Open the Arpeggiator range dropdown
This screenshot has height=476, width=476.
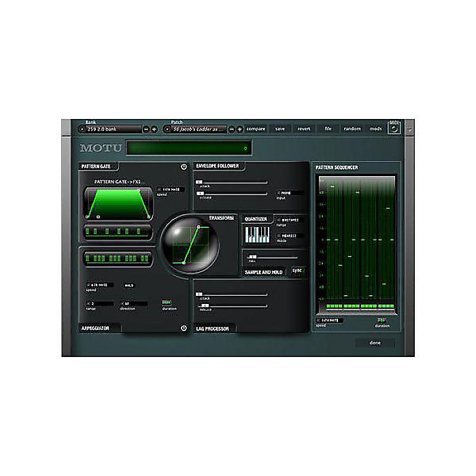point(100,303)
